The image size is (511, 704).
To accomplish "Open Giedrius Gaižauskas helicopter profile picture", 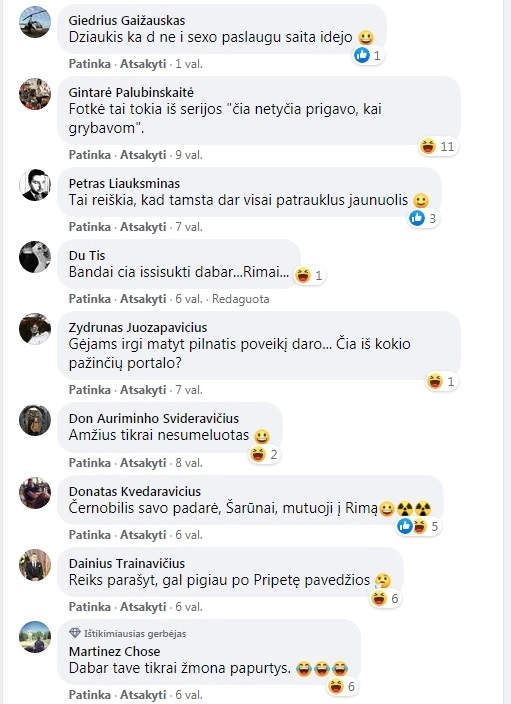I will [x=35, y=22].
